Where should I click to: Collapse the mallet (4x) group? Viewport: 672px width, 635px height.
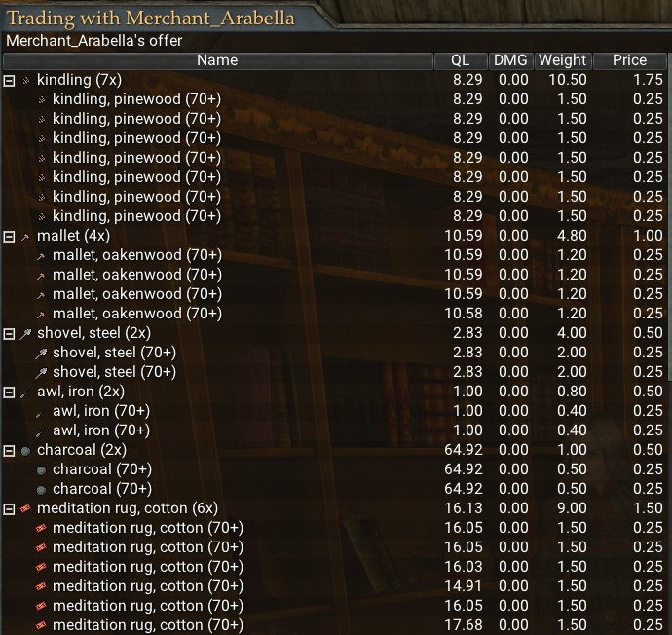tap(10, 236)
